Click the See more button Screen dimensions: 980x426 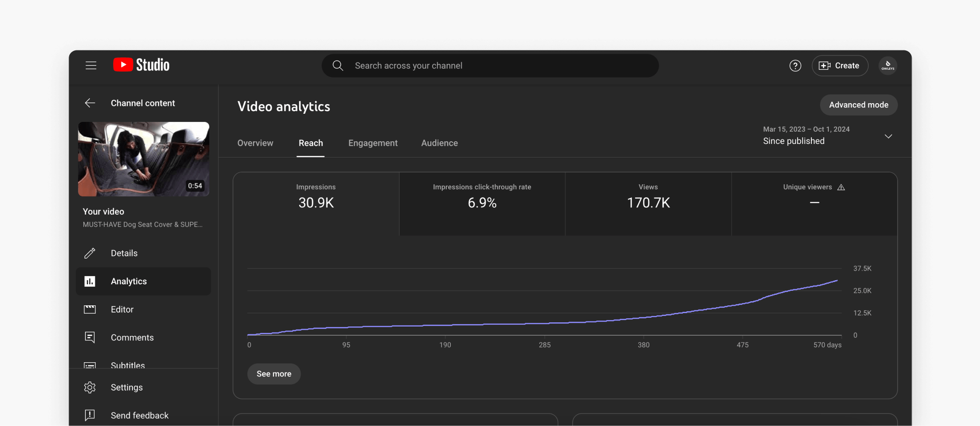coord(274,374)
